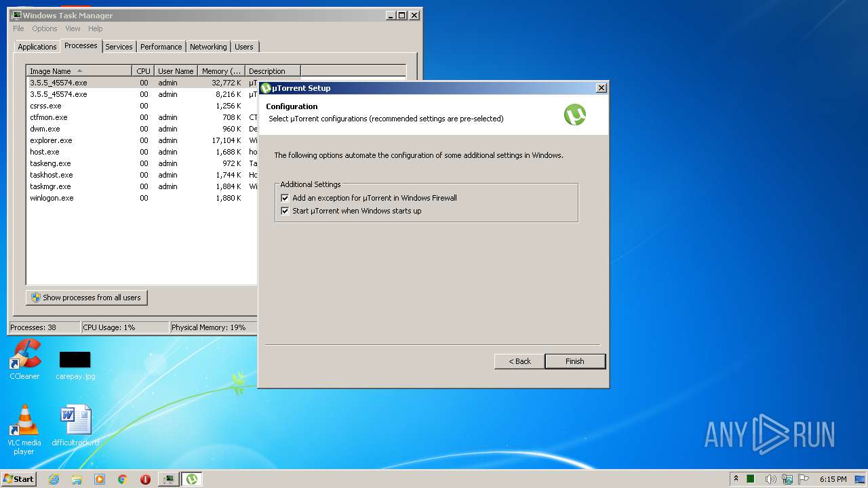
Task: Sort by Image Name column header
Action: [x=79, y=71]
